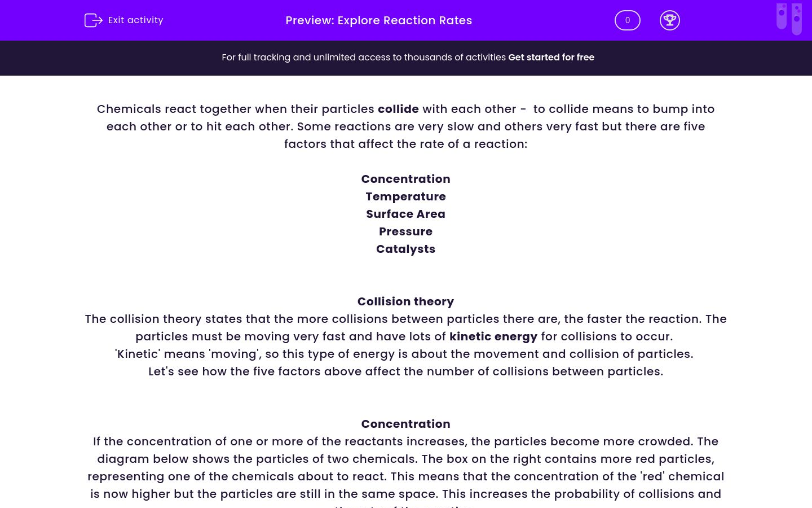Select the Temperature list item
The width and height of the screenshot is (812, 508).
[x=405, y=196]
